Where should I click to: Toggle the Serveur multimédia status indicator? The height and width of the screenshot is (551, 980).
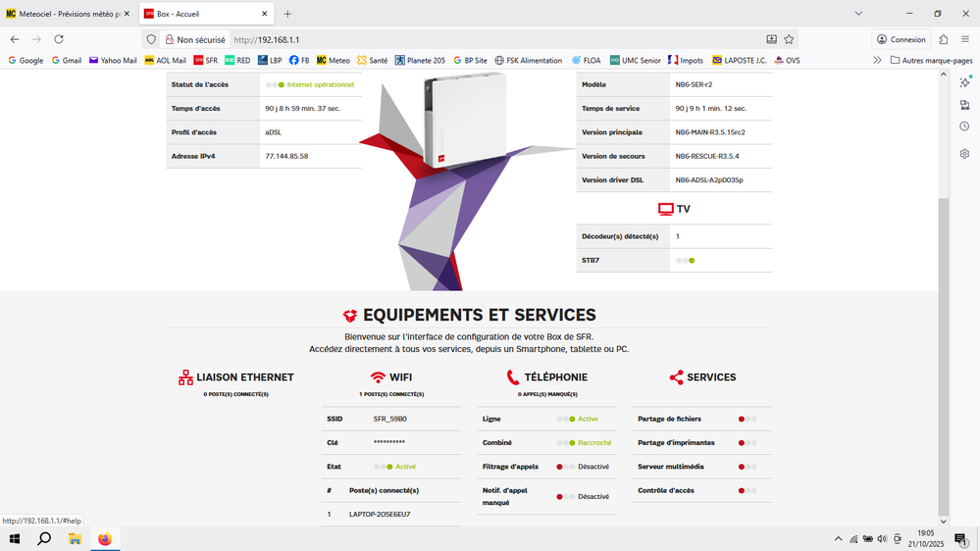coord(748,467)
